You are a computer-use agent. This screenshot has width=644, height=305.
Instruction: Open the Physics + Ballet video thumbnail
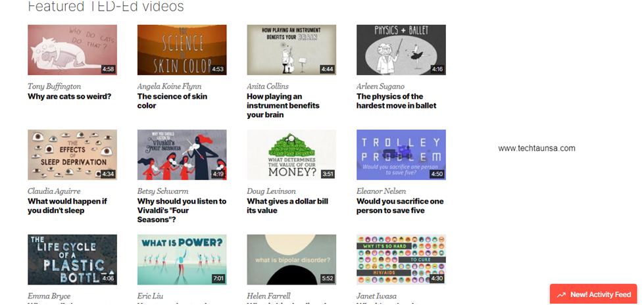click(401, 50)
